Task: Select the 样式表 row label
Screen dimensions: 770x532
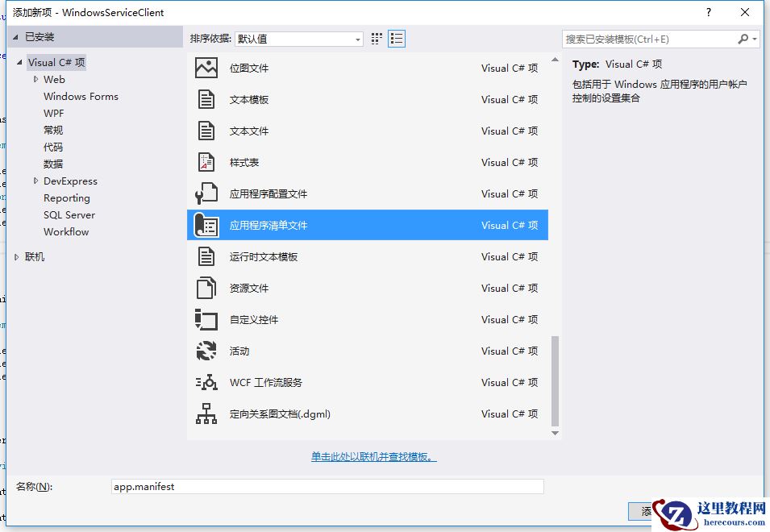Action: click(x=244, y=163)
